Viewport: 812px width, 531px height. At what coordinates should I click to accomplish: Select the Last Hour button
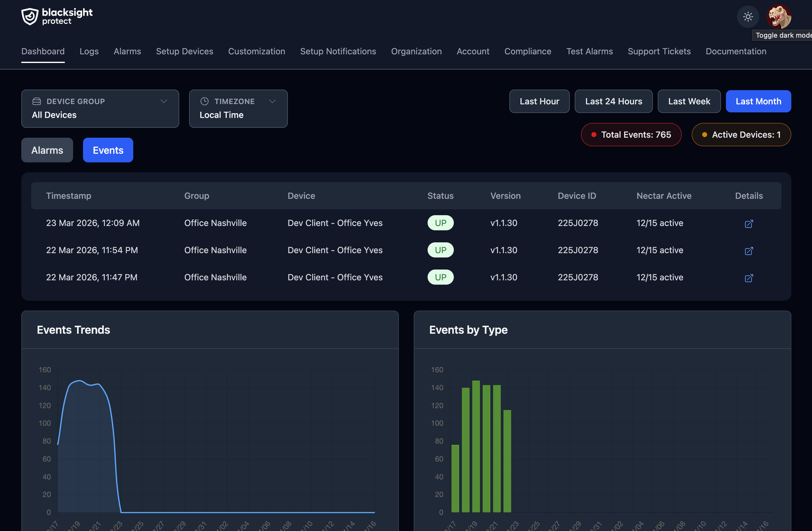(539, 101)
